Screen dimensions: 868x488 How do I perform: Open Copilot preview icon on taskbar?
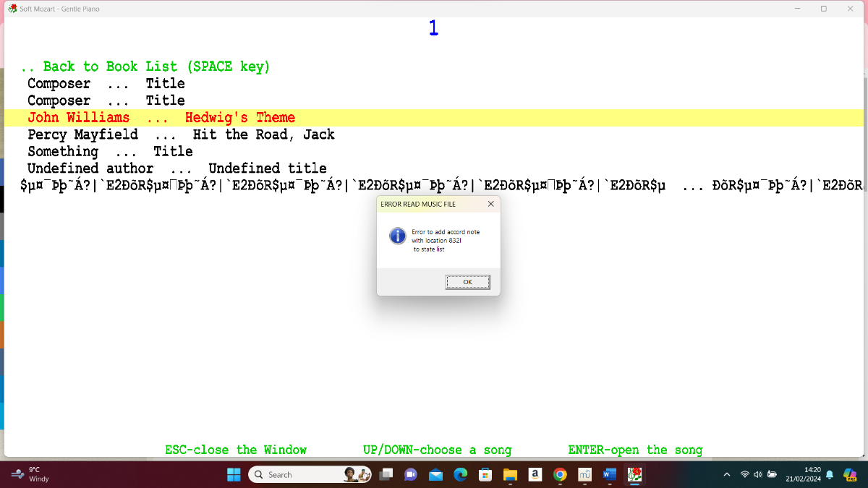(x=851, y=474)
